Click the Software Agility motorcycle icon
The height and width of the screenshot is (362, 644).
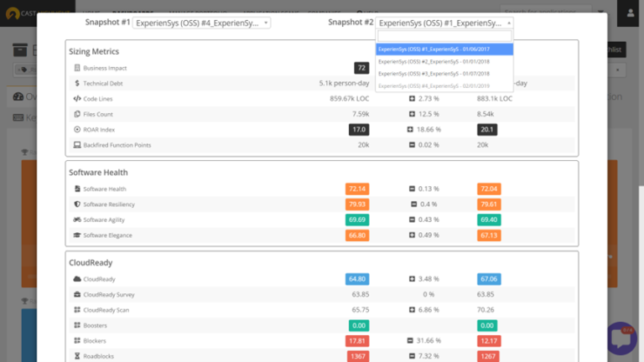click(x=77, y=220)
